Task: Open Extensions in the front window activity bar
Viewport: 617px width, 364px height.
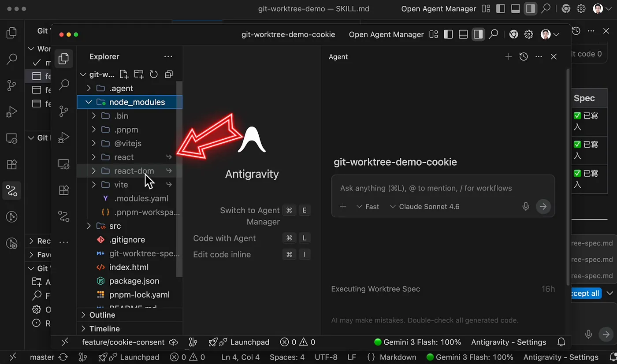Action: (64, 190)
